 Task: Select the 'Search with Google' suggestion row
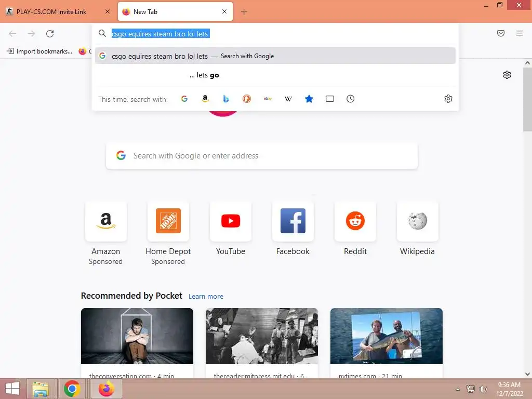coord(275,56)
